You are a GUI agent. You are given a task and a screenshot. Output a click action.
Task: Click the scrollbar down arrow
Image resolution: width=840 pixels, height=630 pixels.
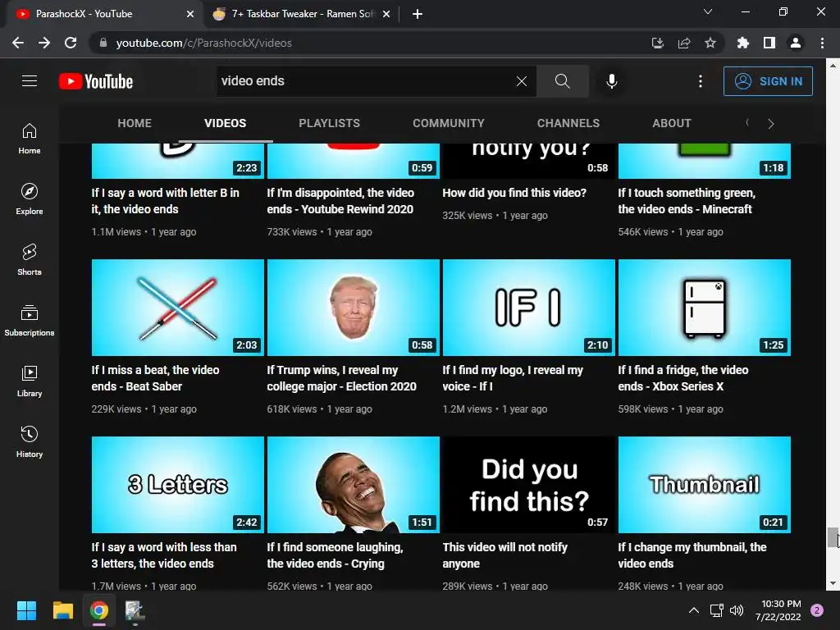point(833,583)
